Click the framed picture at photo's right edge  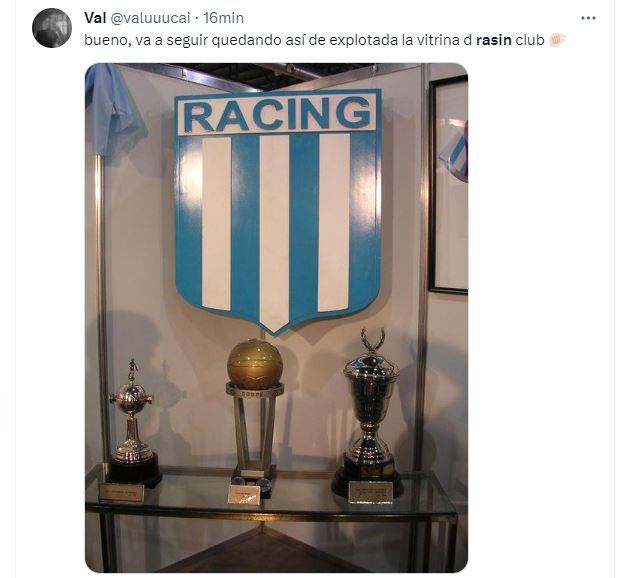pos(448,184)
